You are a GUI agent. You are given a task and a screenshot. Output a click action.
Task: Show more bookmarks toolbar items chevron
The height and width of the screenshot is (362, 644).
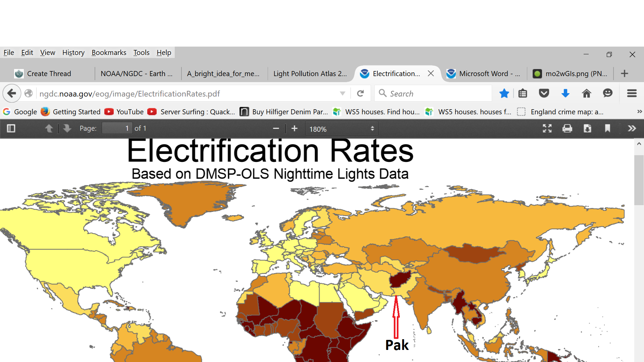[x=639, y=112]
